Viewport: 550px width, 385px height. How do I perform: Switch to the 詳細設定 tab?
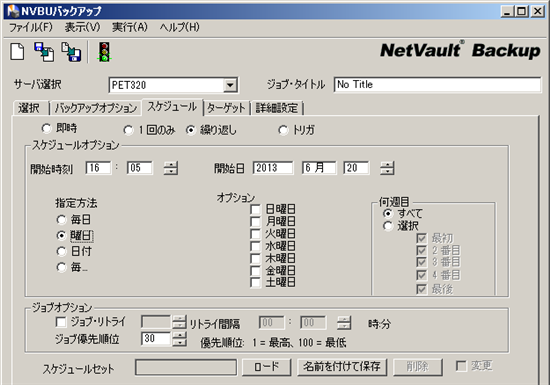pos(277,108)
